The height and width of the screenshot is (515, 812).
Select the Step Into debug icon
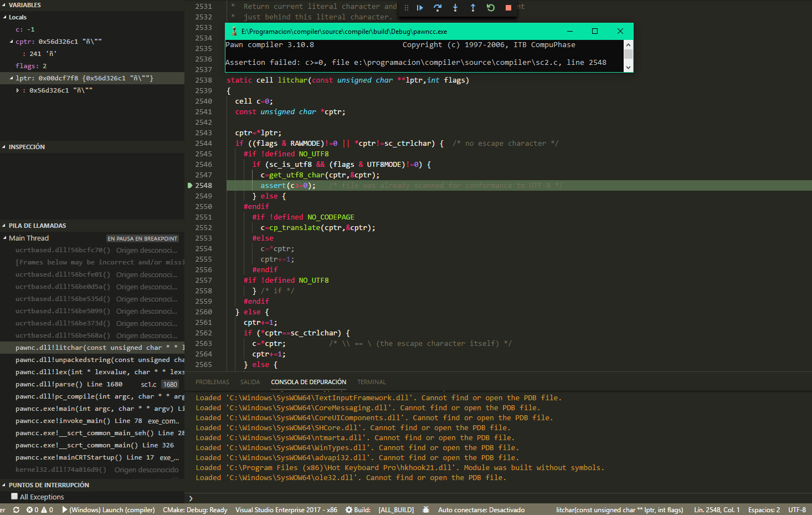coord(455,8)
